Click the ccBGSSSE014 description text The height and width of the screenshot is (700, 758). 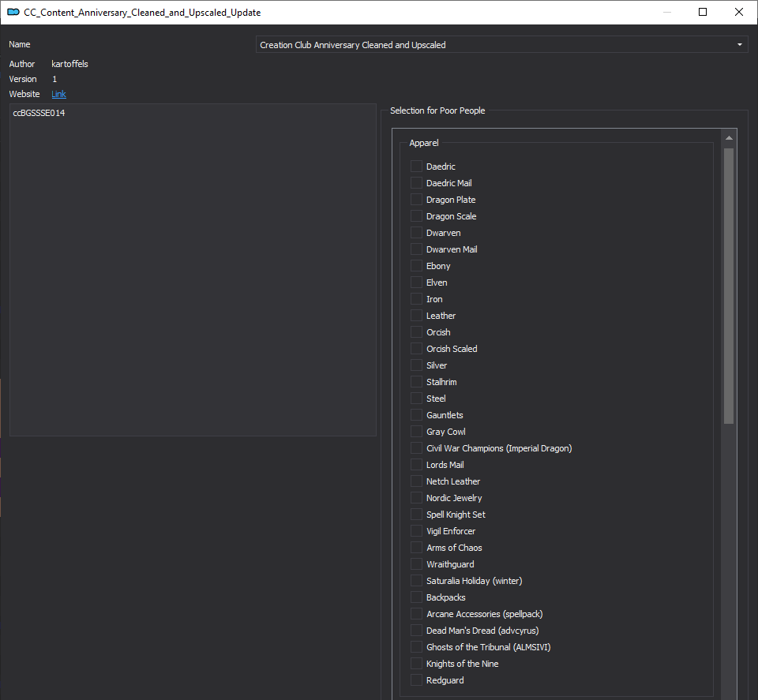[x=39, y=113]
